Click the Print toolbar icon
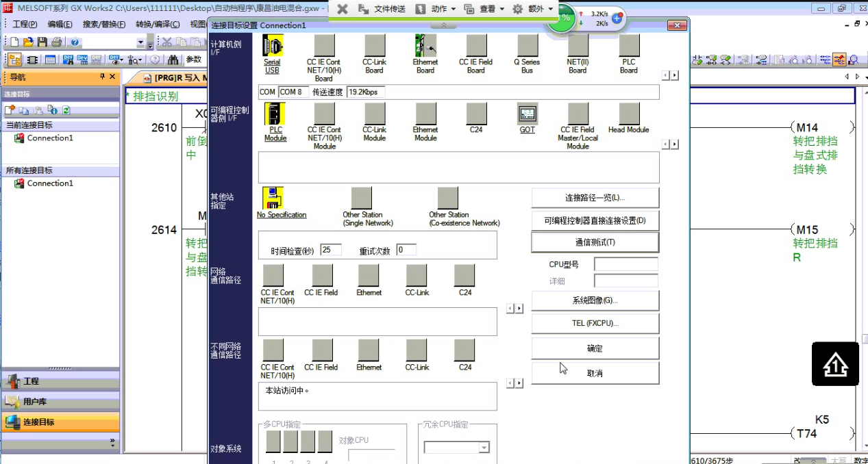This screenshot has height=464, width=868. tap(56, 42)
